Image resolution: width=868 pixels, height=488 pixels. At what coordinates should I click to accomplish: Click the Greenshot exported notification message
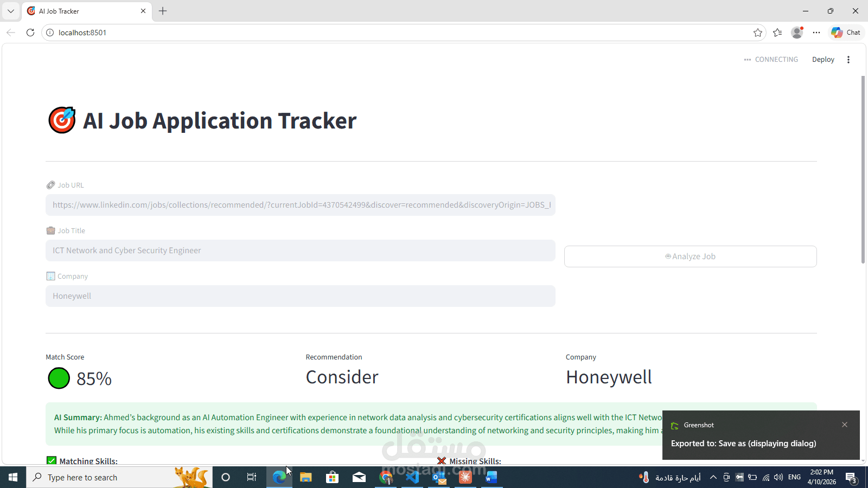tap(743, 444)
